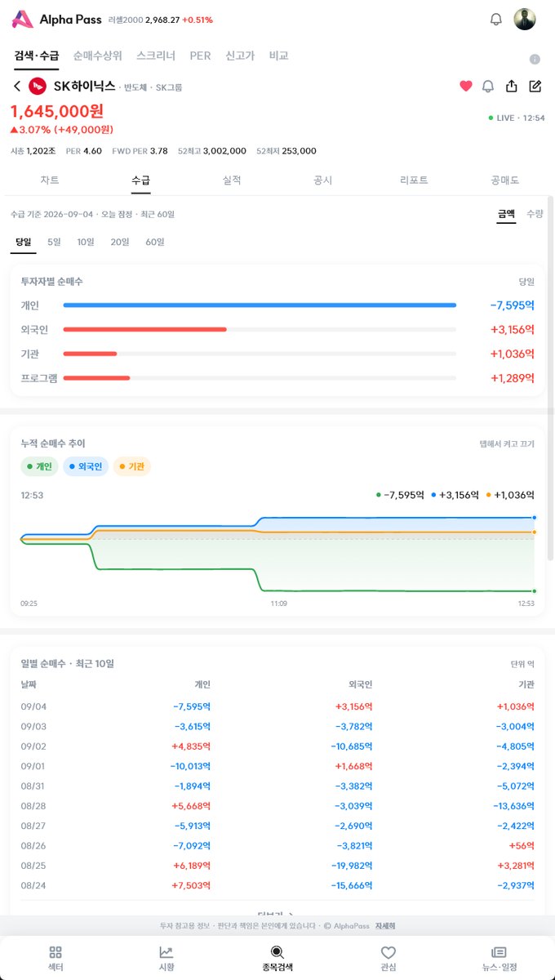Open the edit memo pencil icon
The image size is (555, 980).
(535, 86)
